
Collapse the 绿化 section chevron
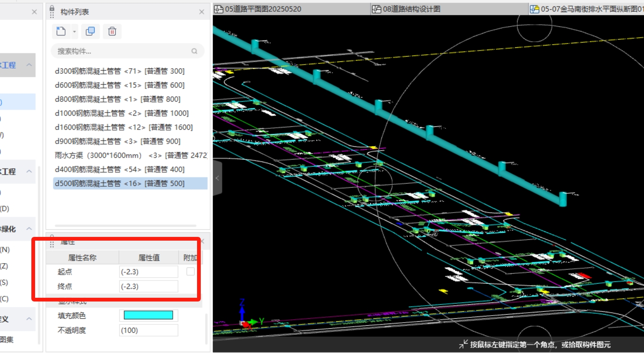29,228
